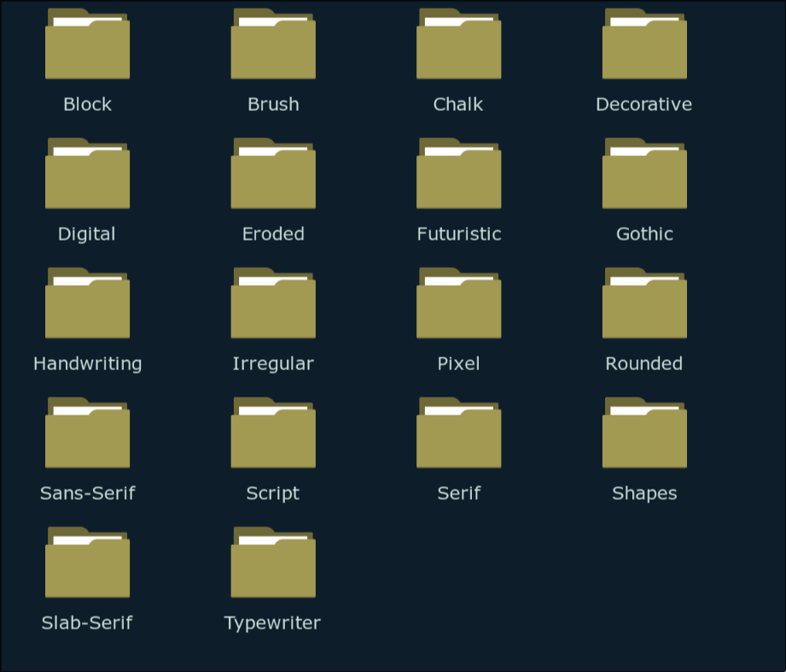
Task: Select the Handwriting folder icon
Action: (87, 303)
